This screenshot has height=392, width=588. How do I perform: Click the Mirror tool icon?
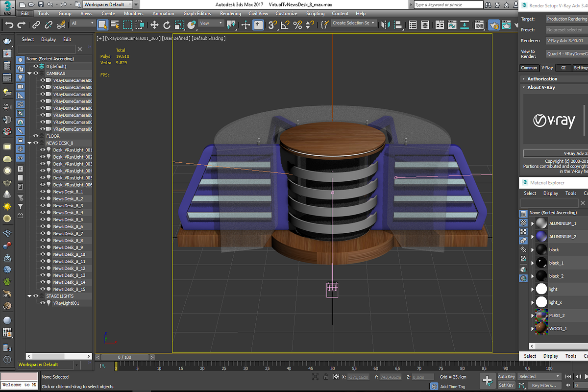point(386,24)
